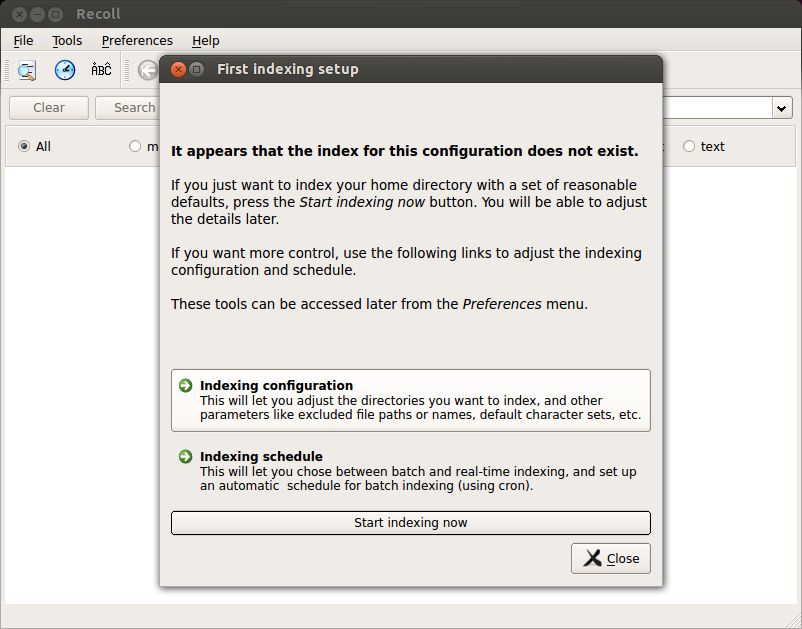Click the Search button in Recoll

click(x=128, y=107)
